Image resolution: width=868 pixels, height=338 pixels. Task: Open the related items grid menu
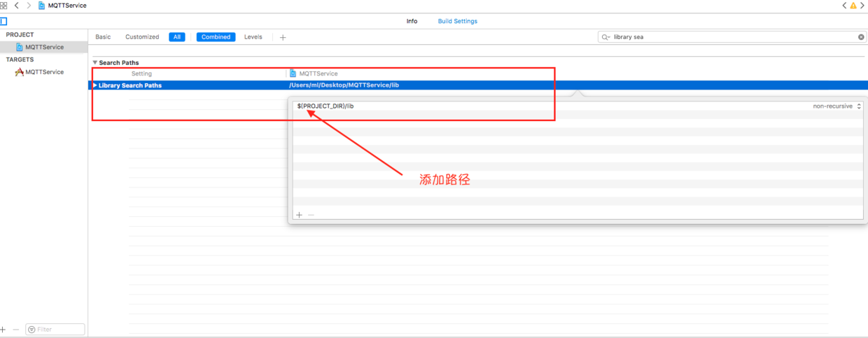3,5
